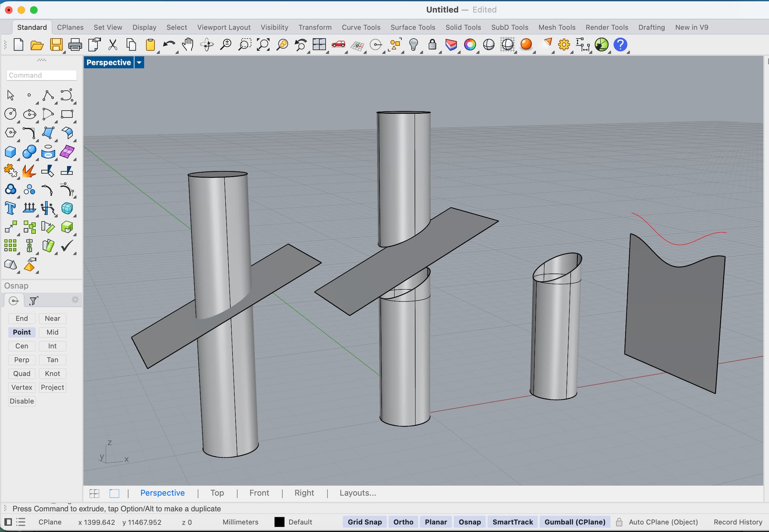Click the Text object tool
Screen dimensions: 769x532
(x=10, y=208)
